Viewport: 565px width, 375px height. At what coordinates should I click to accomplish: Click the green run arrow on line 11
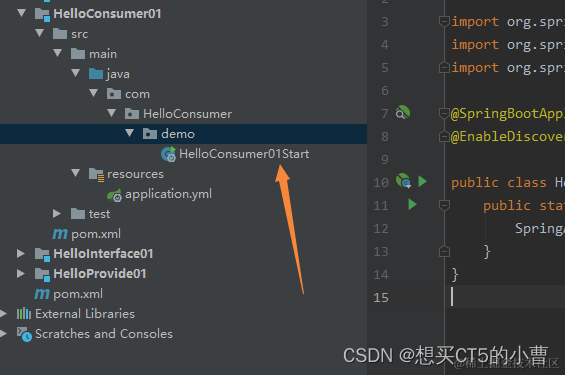click(413, 204)
